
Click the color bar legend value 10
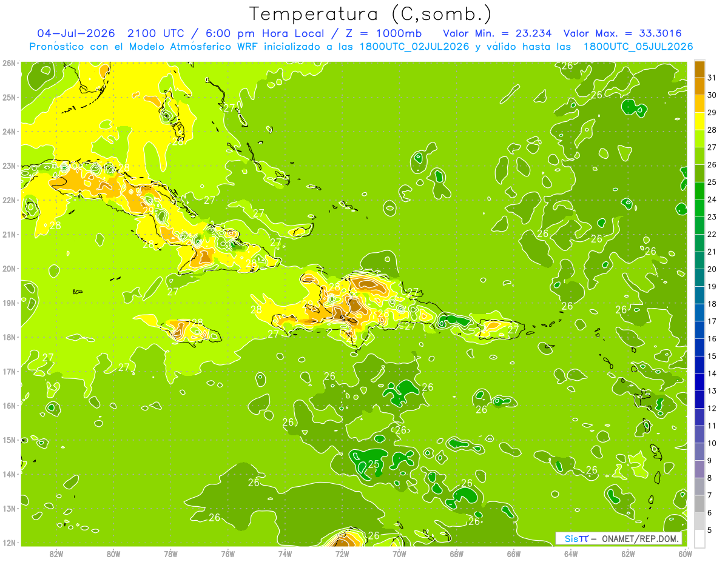tap(712, 443)
